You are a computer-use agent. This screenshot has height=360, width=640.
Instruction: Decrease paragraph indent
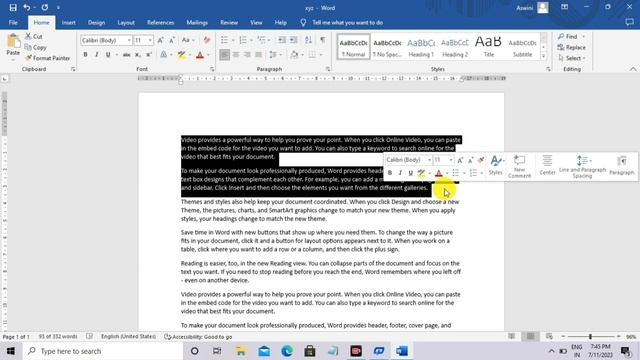click(x=282, y=40)
